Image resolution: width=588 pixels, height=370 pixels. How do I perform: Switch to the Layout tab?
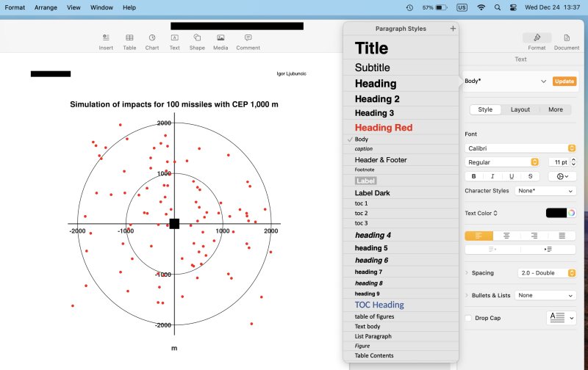tap(520, 109)
